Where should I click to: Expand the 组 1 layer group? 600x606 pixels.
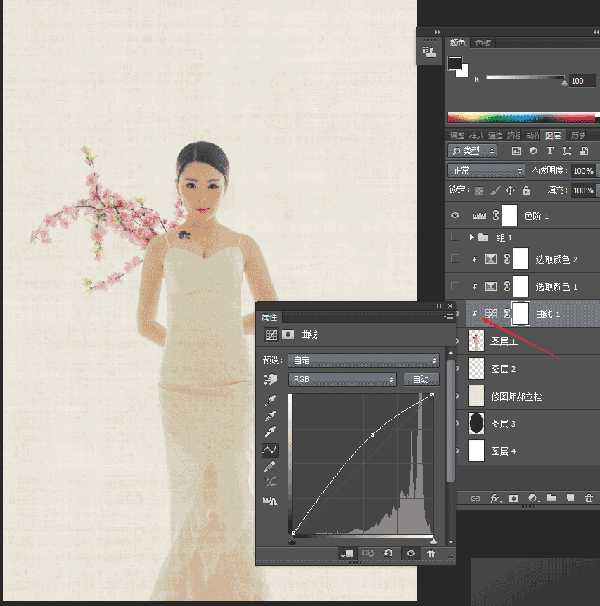471,237
